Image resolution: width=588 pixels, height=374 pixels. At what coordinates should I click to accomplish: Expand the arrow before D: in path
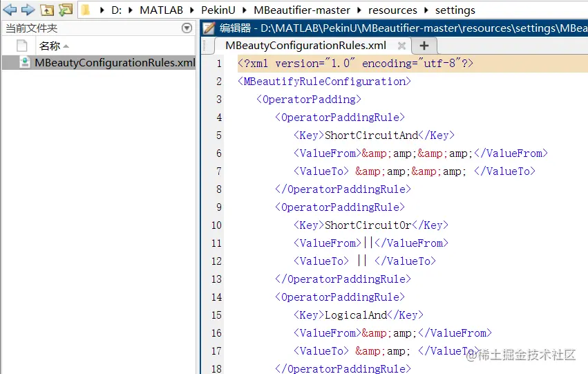click(x=102, y=10)
